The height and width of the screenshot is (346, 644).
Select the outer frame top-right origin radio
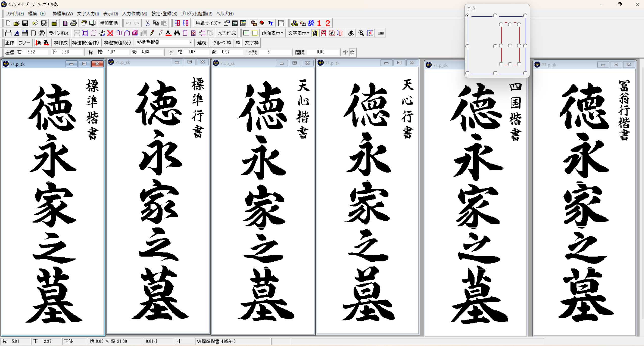(525, 15)
